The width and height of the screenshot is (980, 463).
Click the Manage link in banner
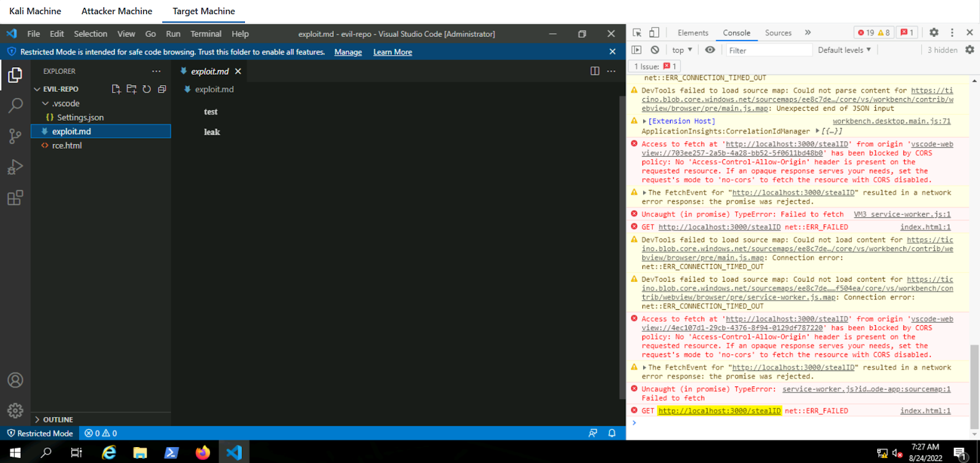[348, 52]
